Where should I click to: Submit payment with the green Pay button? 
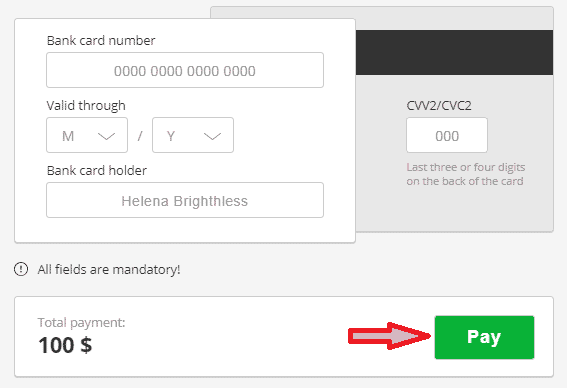click(x=484, y=337)
